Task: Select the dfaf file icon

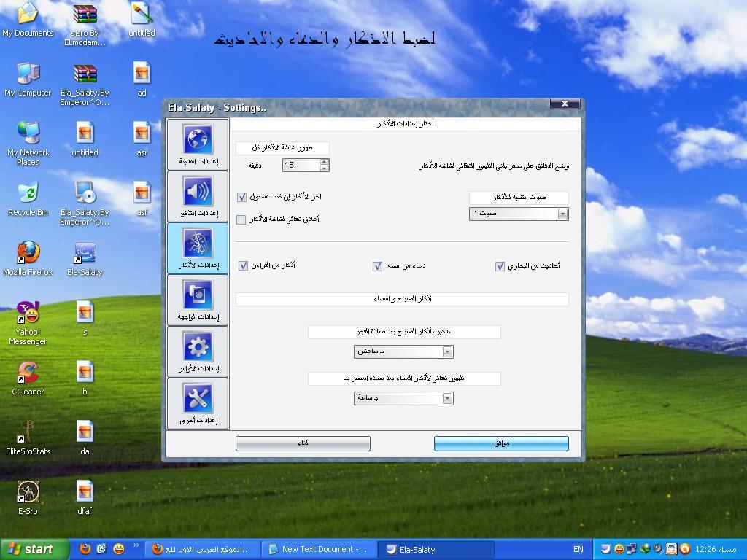Action: click(85, 498)
